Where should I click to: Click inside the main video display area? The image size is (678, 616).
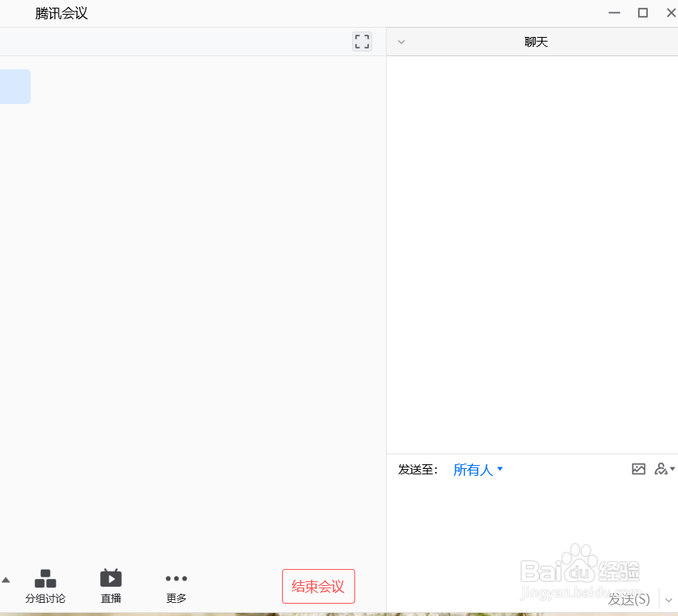pyautogui.click(x=193, y=308)
